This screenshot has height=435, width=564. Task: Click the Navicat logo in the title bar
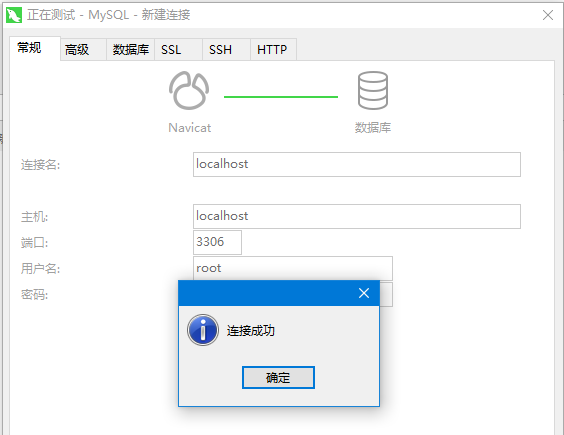(14, 15)
